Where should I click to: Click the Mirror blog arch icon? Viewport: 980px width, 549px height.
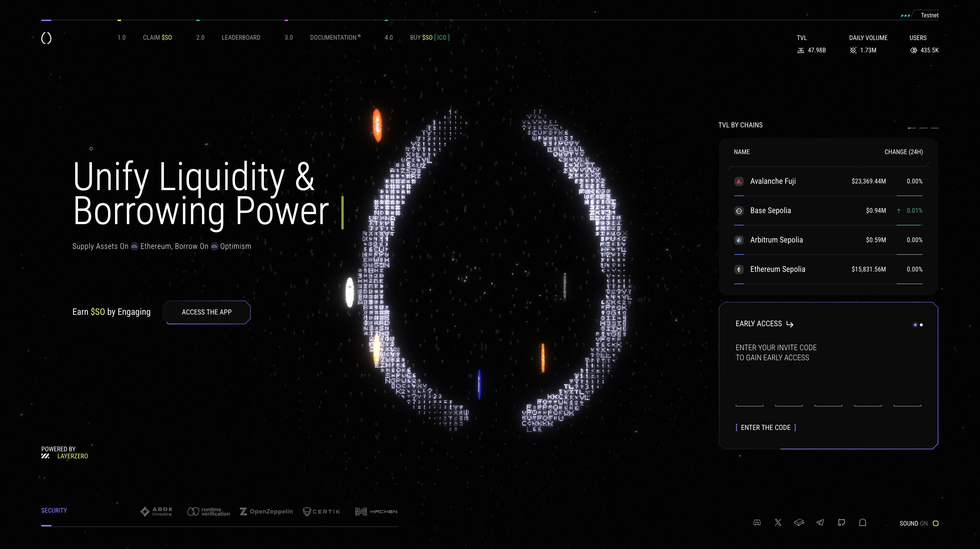(x=862, y=523)
